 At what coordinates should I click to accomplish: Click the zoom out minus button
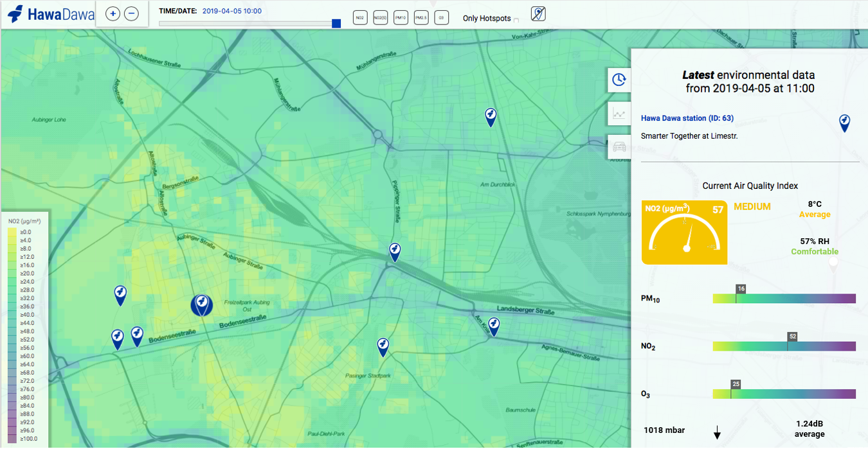coord(131,13)
